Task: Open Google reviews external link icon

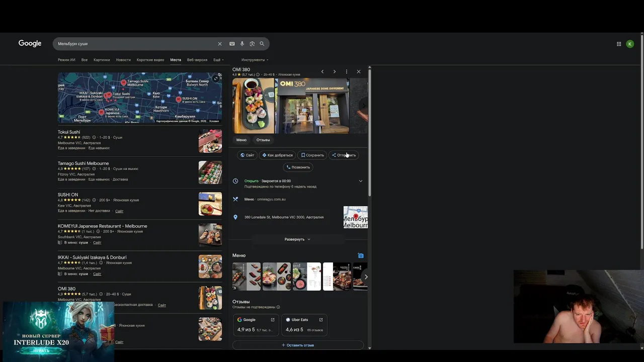Action: [273, 320]
